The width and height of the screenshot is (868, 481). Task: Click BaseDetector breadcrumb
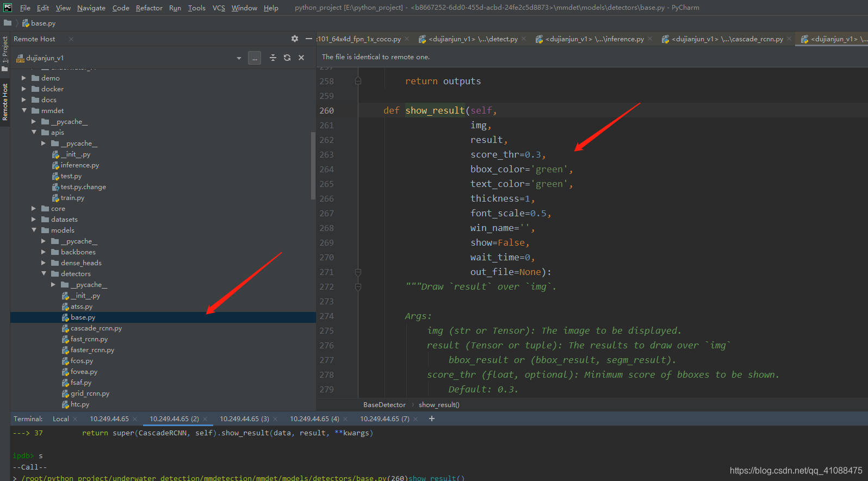pyautogui.click(x=385, y=405)
